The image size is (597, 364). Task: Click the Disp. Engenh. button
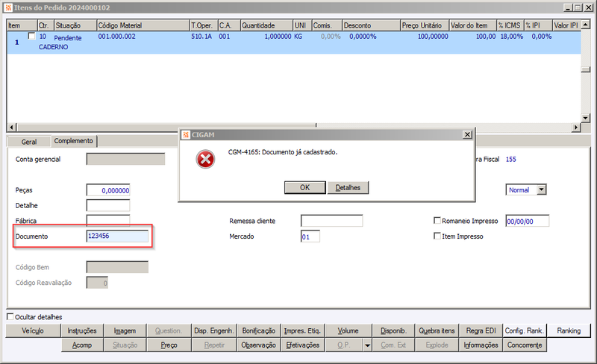click(213, 331)
